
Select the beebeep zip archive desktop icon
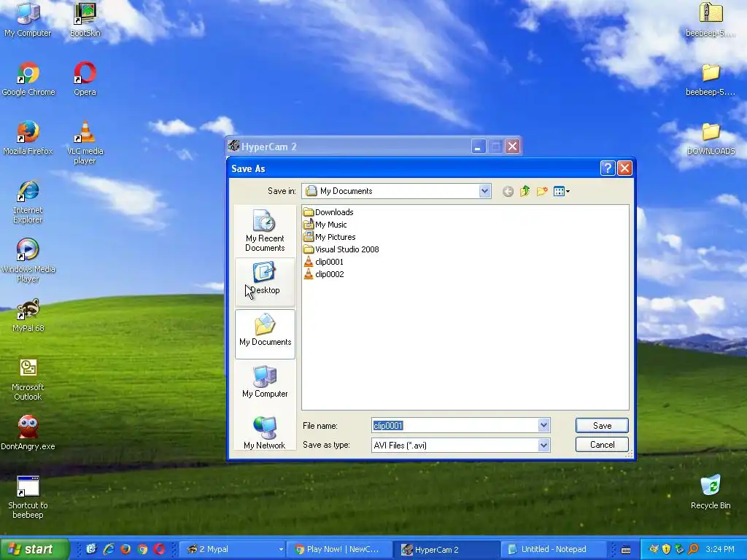(x=711, y=19)
